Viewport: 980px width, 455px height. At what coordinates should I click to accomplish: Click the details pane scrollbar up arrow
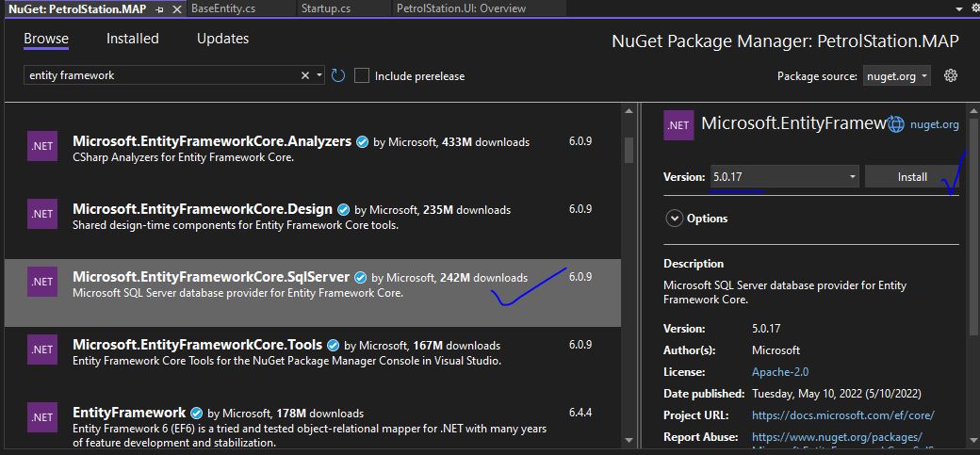[973, 110]
